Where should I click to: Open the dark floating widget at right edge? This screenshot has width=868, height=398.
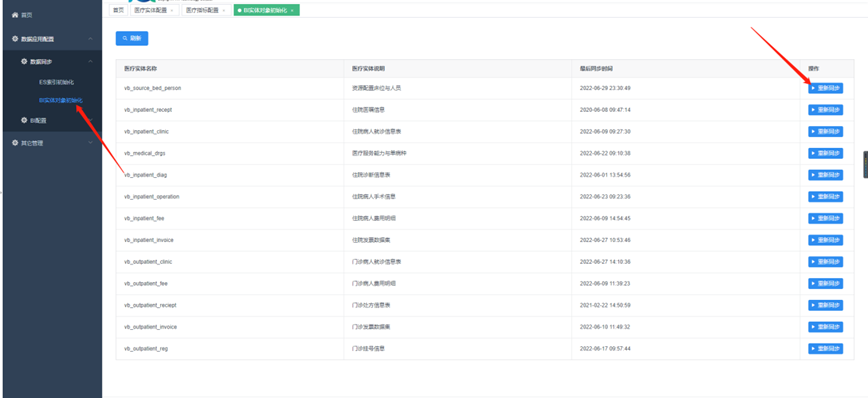[865, 164]
